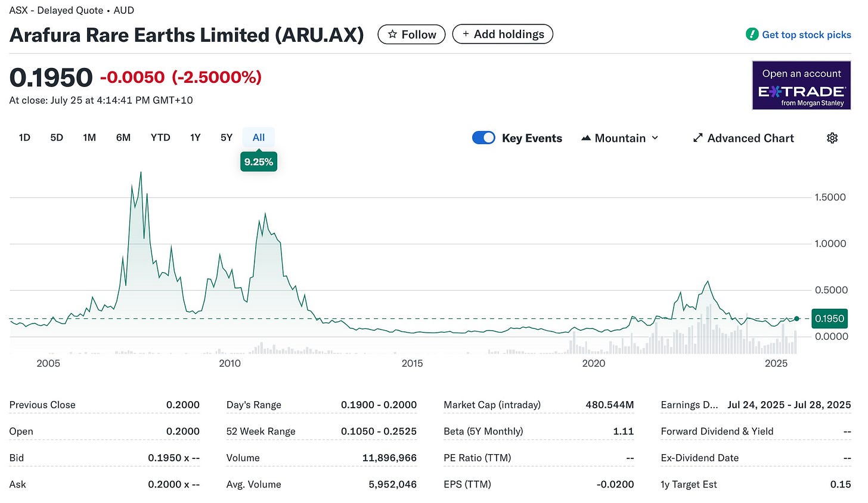Click the mountain chart type icon

586,138
